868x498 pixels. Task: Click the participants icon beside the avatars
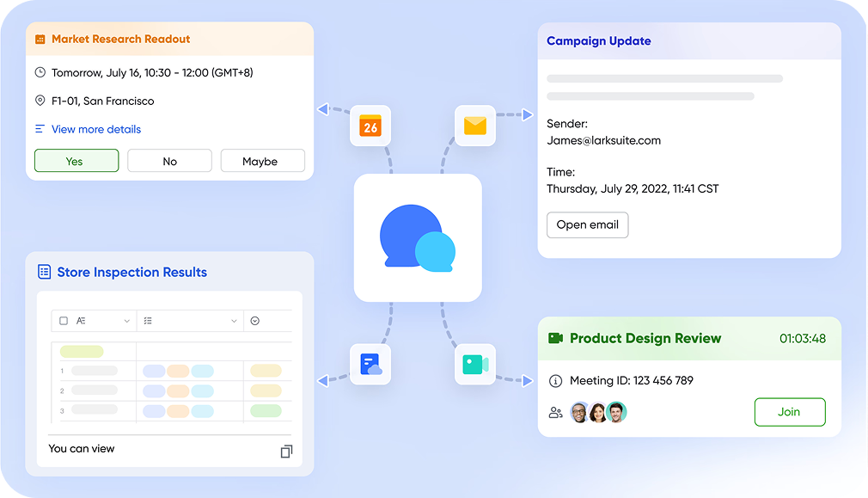tap(555, 413)
